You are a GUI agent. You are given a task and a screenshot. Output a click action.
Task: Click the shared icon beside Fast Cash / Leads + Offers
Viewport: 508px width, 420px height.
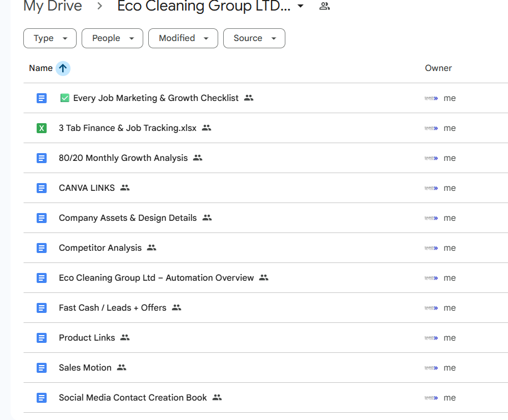point(177,308)
